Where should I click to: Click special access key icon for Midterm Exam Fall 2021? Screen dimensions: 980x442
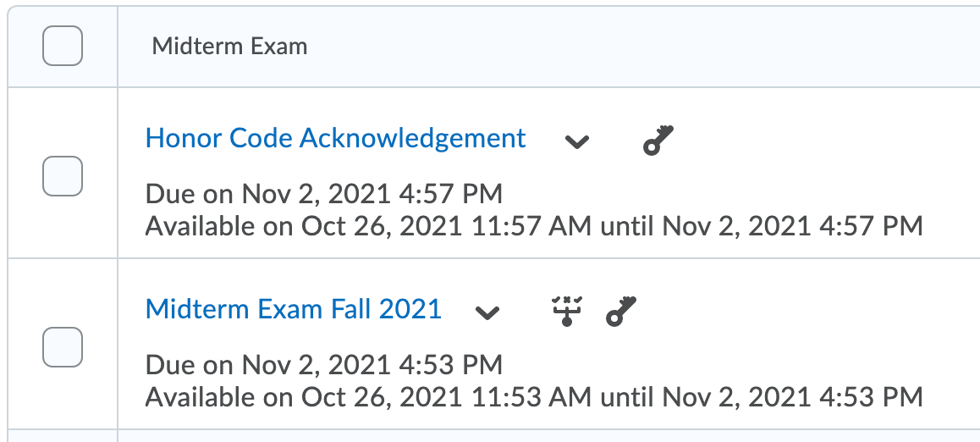point(622,312)
